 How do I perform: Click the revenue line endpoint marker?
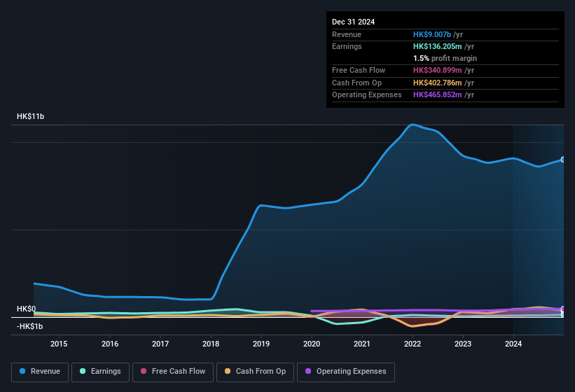(x=563, y=160)
